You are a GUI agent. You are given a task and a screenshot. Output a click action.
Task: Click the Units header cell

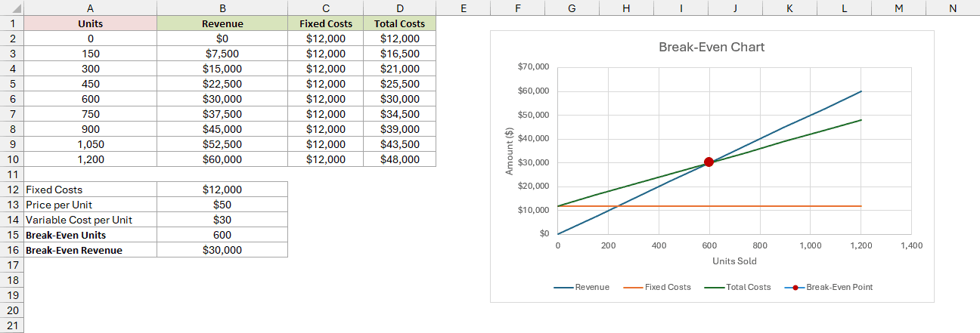point(91,23)
